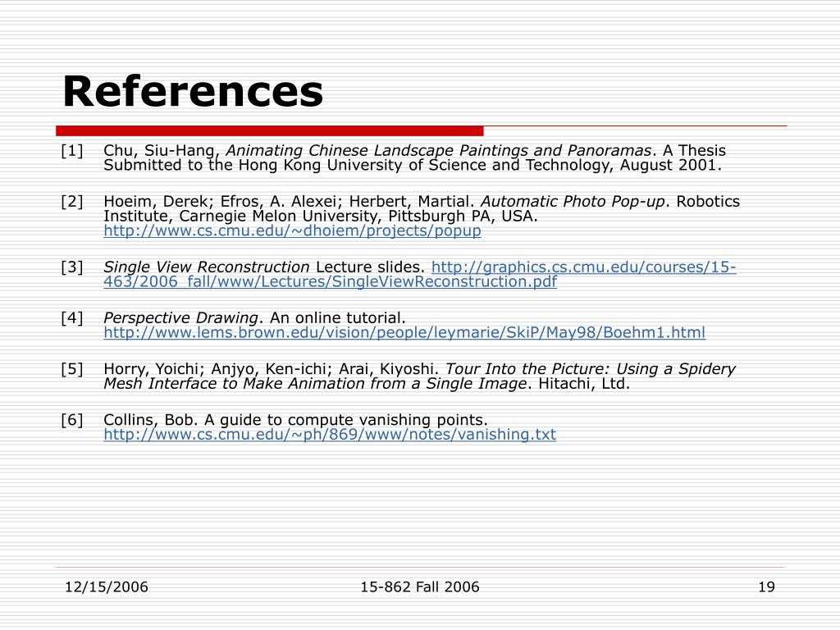Click the 'Hitachi, Ltd.' text
This screenshot has height=630, width=840.
click(x=584, y=384)
